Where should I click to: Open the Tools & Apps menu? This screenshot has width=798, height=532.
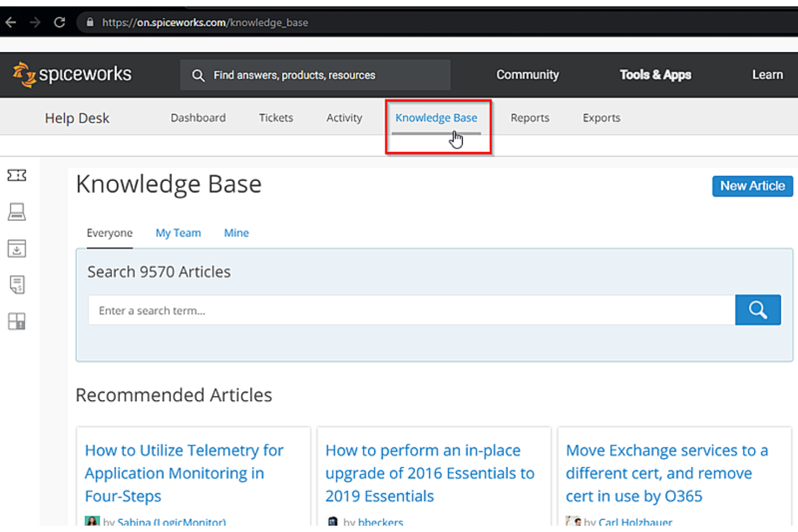(x=655, y=75)
